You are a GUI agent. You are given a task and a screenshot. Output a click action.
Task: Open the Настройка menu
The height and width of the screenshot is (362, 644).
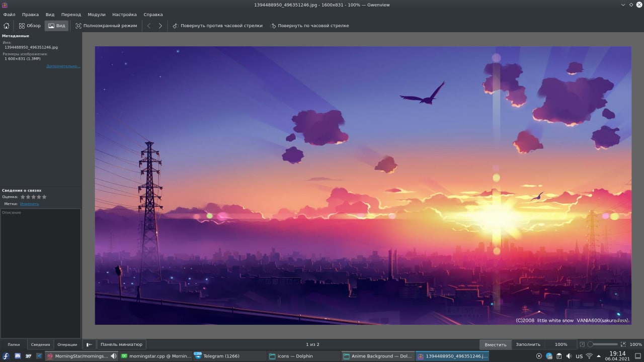[124, 15]
